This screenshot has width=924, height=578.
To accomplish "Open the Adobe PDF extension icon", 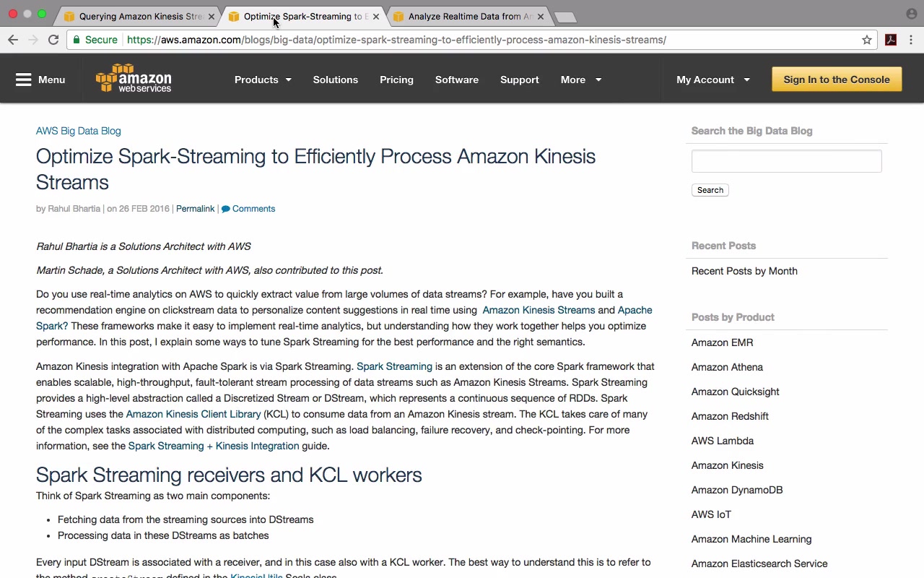I will (891, 40).
